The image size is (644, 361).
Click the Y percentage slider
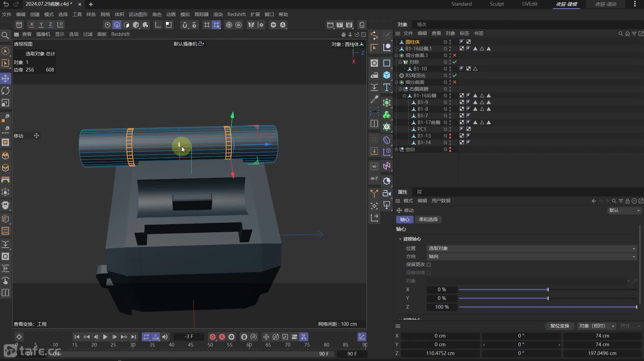(x=548, y=298)
